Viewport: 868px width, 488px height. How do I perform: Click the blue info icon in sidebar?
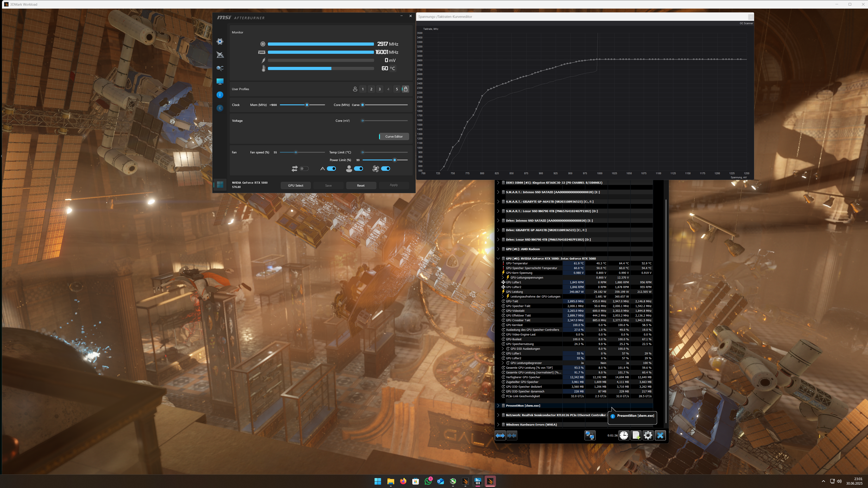[220, 95]
